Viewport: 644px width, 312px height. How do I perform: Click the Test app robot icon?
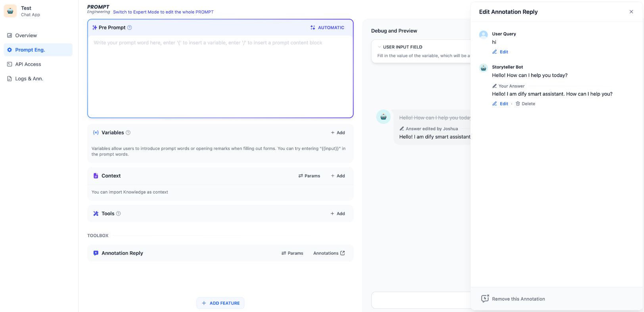point(10,11)
